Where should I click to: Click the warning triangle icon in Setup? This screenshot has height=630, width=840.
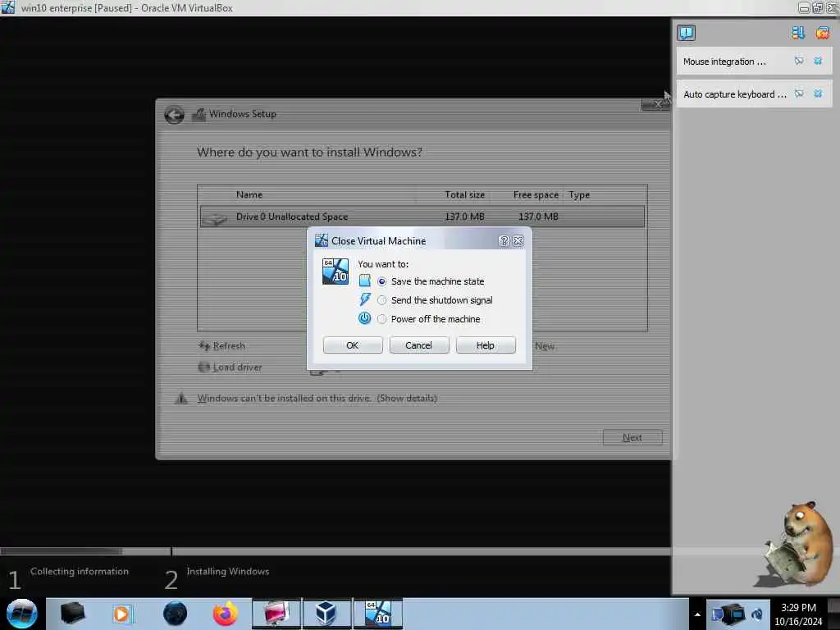click(x=181, y=398)
